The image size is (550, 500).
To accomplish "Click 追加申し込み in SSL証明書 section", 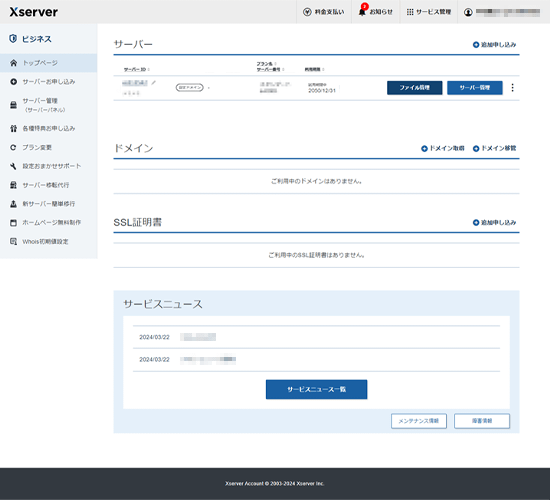I will coord(498,222).
